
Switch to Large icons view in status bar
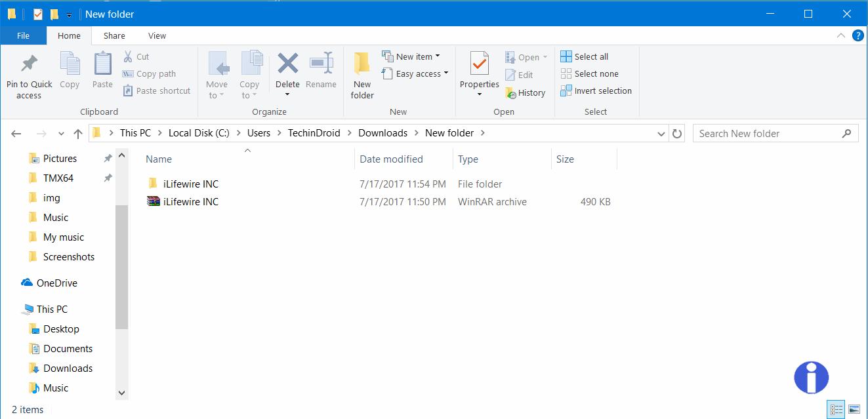[x=854, y=409]
